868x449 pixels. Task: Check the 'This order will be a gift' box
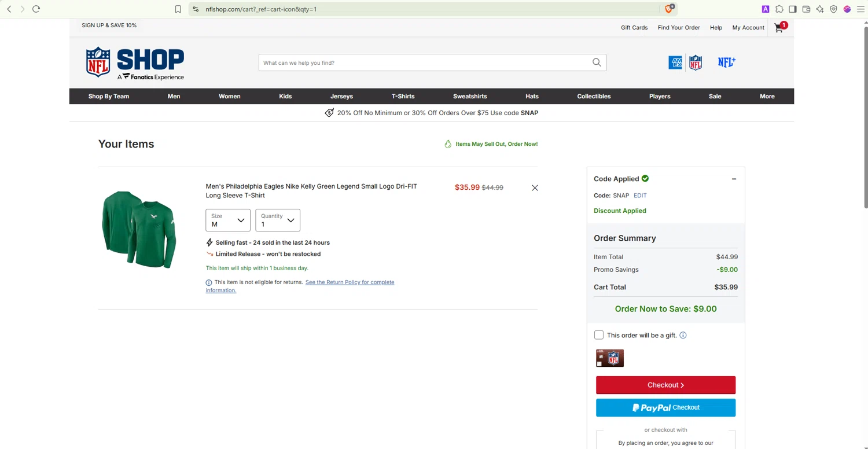point(599,335)
